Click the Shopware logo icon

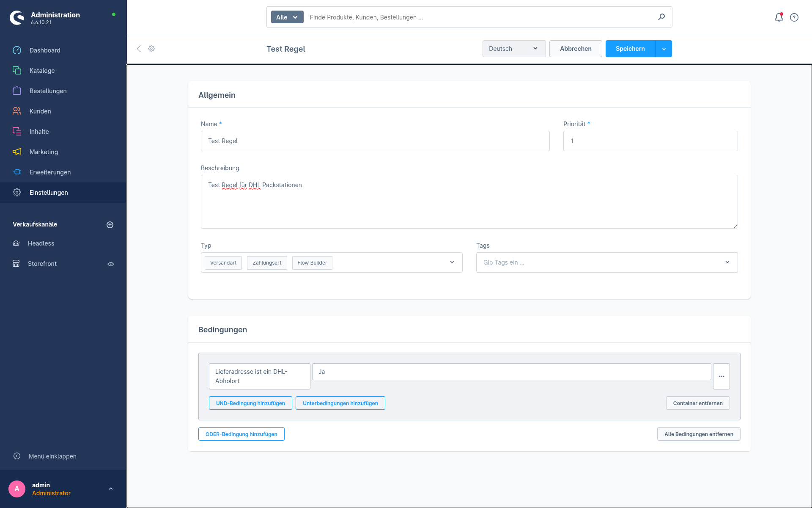click(x=17, y=18)
